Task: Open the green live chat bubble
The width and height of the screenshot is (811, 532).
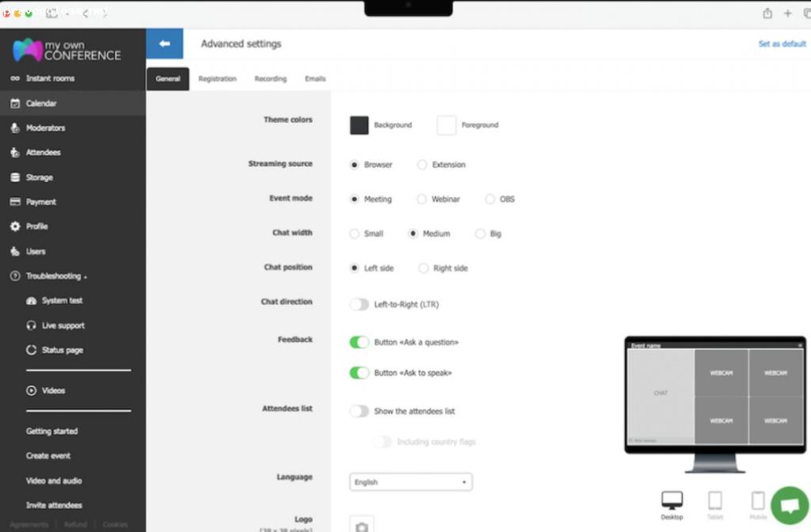Action: [x=789, y=504]
